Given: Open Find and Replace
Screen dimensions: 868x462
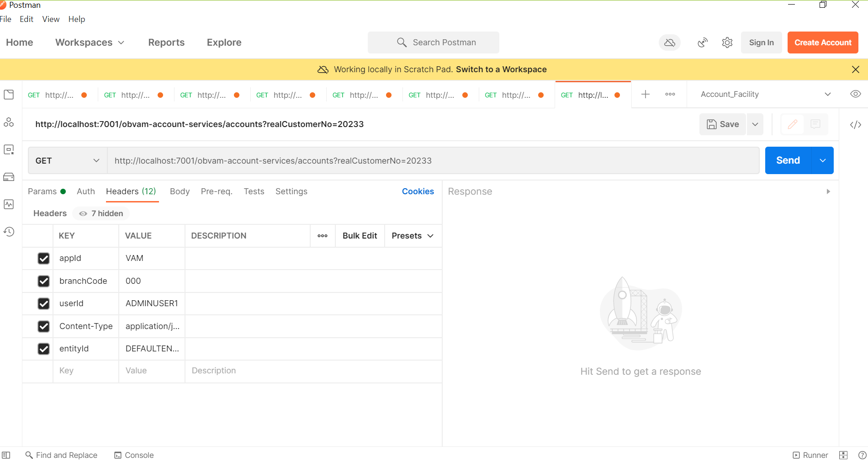Looking at the screenshot, I should point(61,455).
